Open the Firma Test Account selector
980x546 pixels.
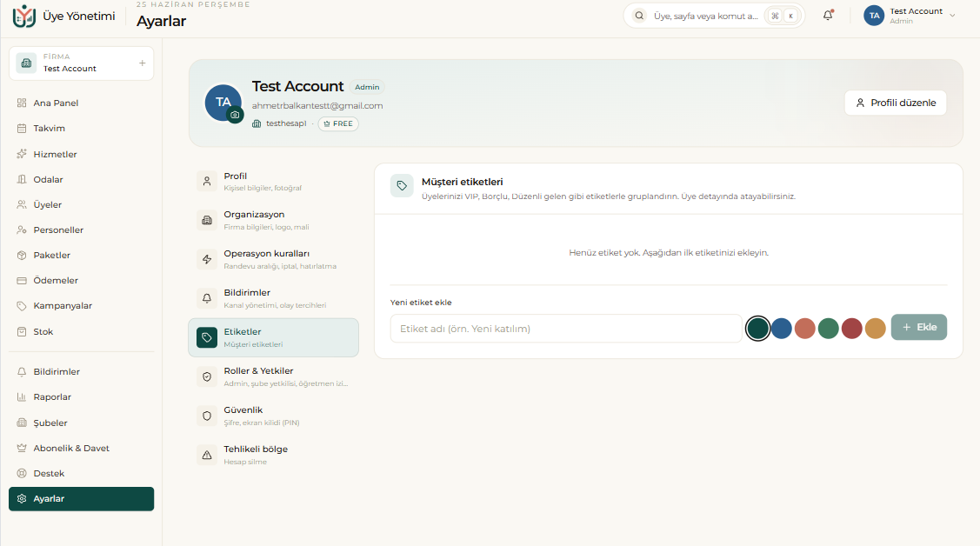pyautogui.click(x=81, y=63)
